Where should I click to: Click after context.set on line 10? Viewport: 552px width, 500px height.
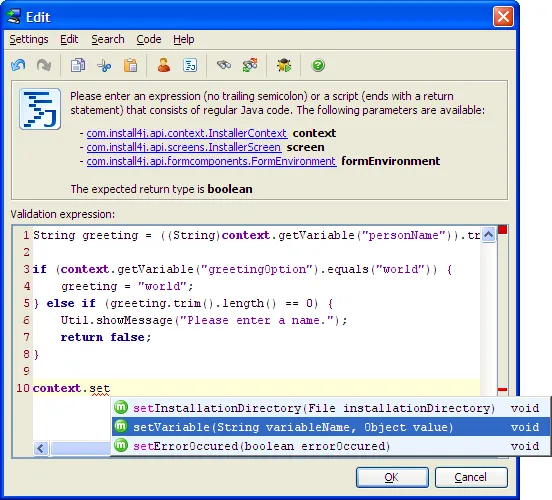[111, 388]
